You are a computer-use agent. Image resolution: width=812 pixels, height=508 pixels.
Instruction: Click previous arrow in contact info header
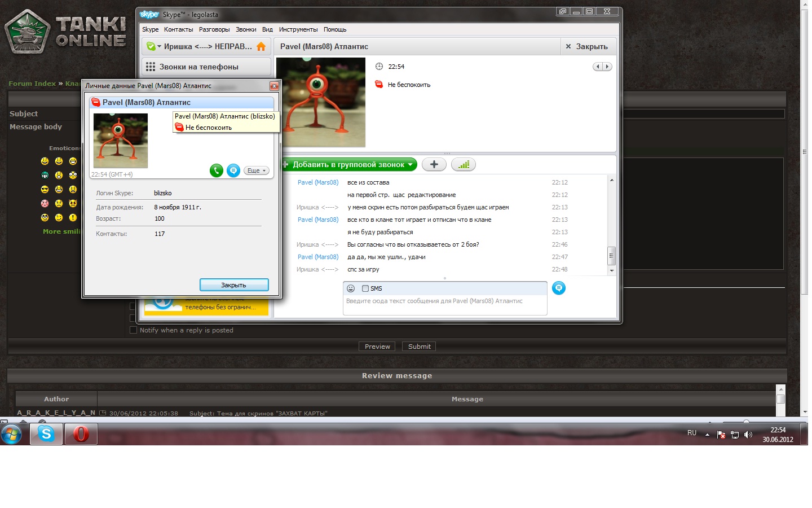pos(598,67)
